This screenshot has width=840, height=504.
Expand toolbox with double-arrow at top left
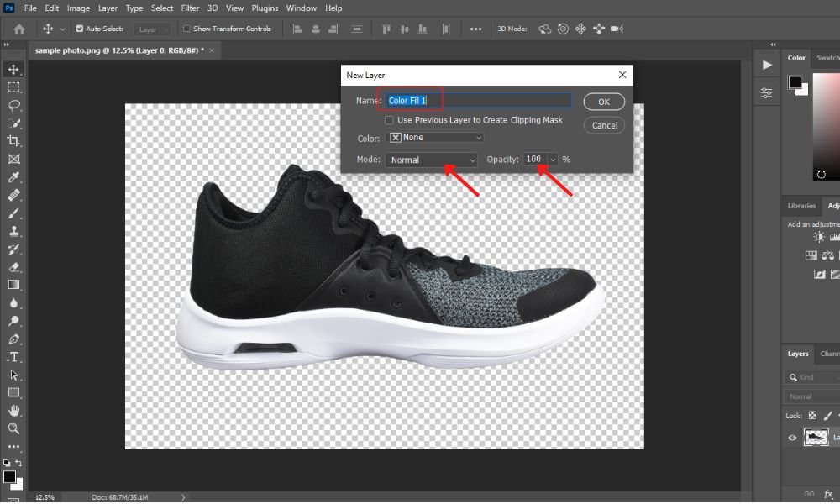coord(6,45)
